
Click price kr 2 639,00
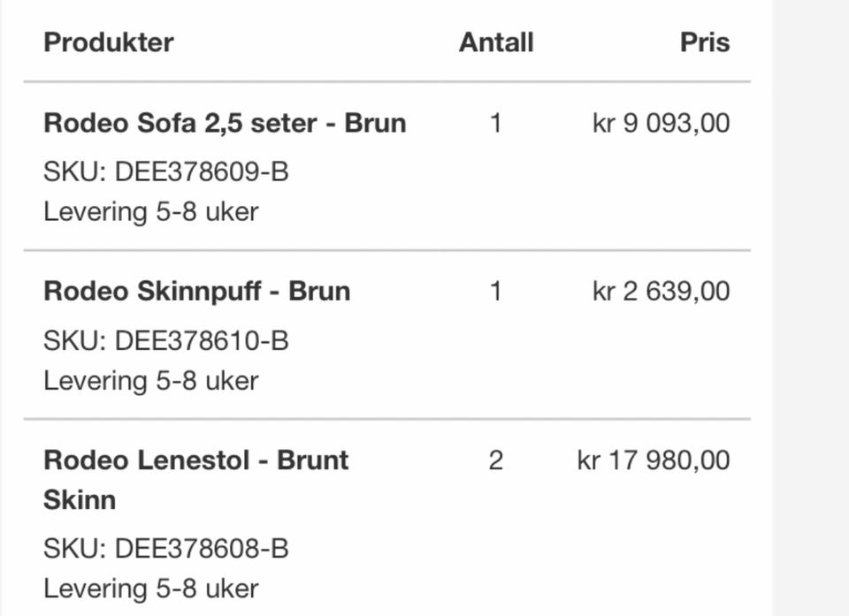pos(662,292)
